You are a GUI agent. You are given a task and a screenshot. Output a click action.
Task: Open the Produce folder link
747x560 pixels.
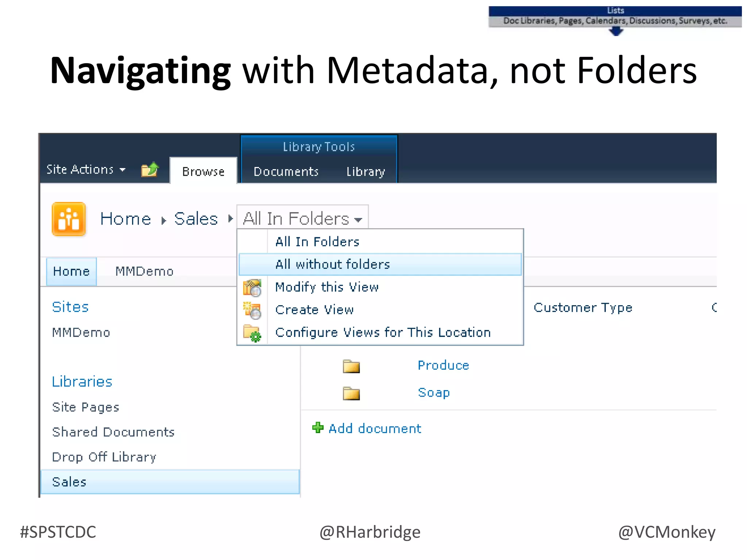(x=443, y=365)
